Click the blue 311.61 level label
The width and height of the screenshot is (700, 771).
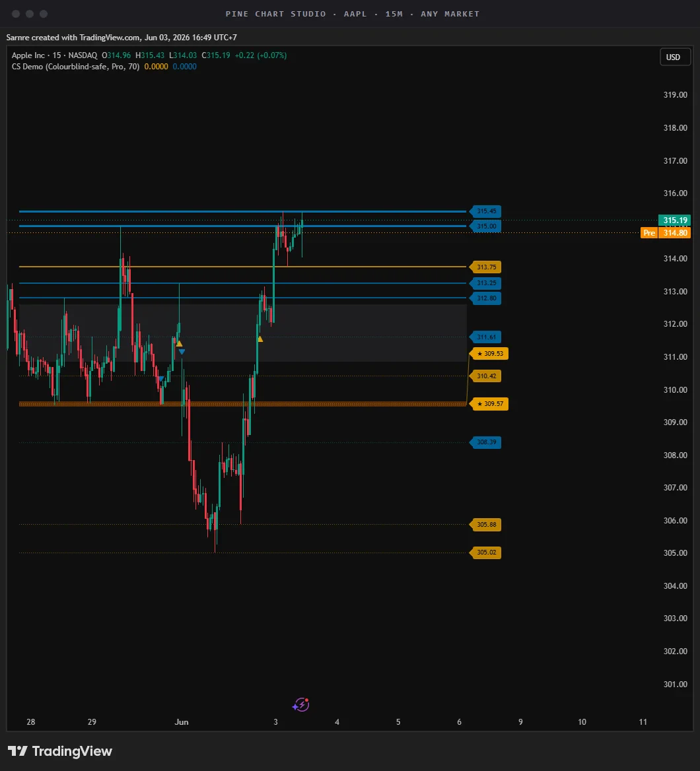(485, 337)
